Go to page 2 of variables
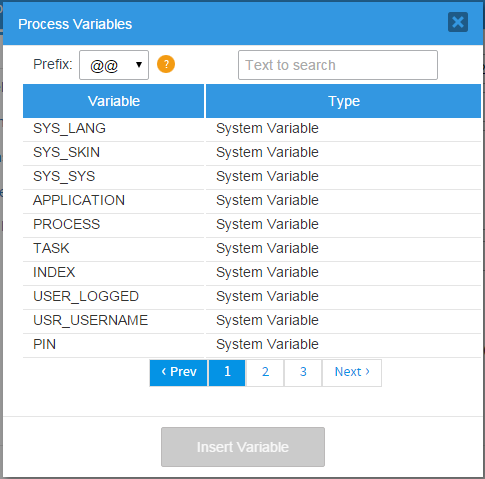This screenshot has width=485, height=479. (265, 373)
